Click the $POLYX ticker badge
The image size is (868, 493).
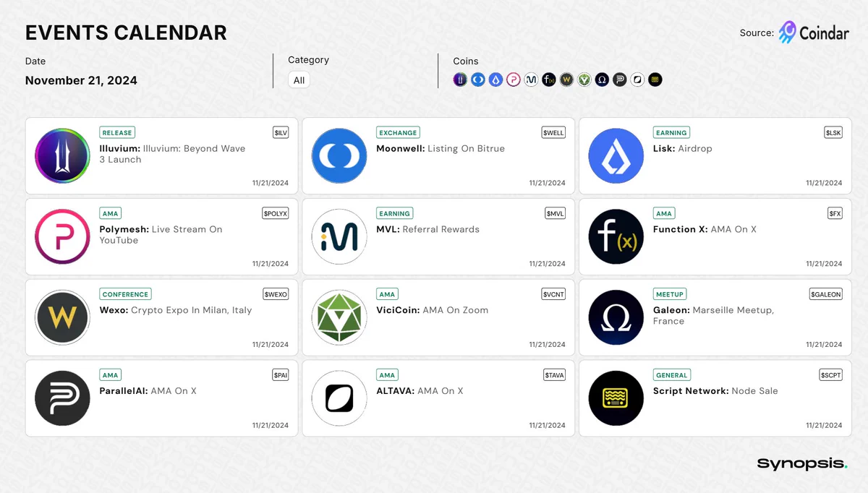coord(276,213)
